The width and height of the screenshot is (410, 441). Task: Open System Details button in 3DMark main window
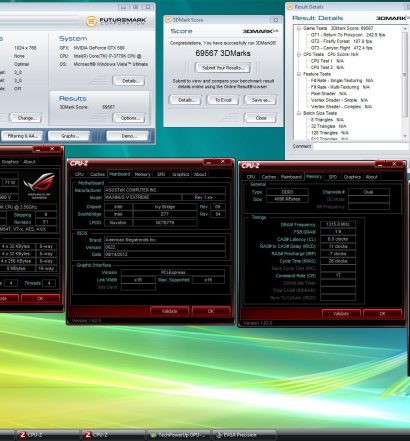tap(129, 81)
